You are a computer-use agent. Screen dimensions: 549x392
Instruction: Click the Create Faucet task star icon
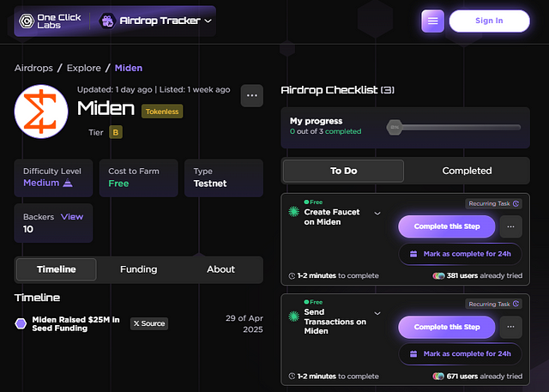point(293,211)
